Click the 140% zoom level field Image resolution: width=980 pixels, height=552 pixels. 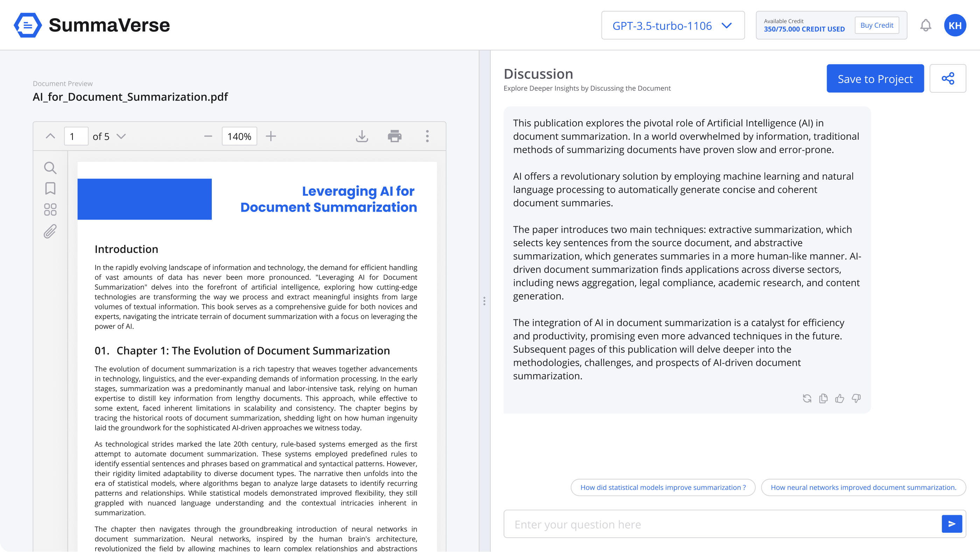[x=239, y=136]
